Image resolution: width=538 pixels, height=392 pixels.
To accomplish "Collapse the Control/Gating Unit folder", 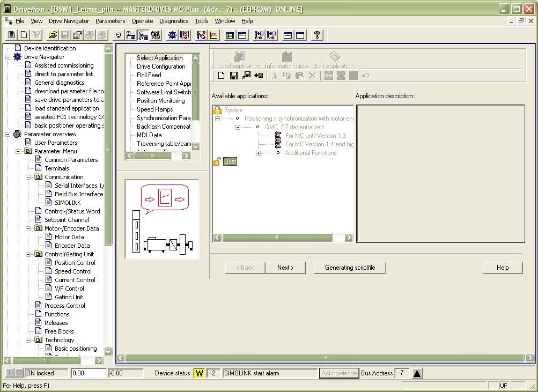I will tap(28, 254).
